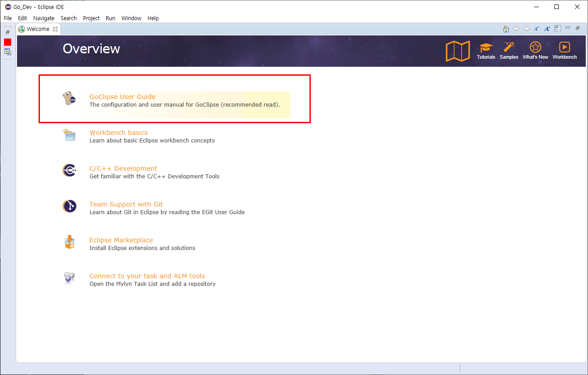Open the Search menu
The image size is (588, 375).
click(69, 18)
